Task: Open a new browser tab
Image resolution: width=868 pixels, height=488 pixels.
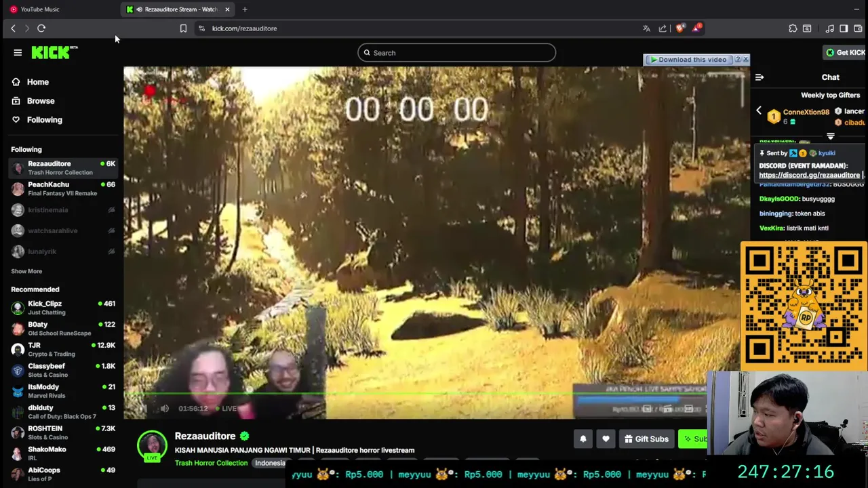Action: pos(245,9)
